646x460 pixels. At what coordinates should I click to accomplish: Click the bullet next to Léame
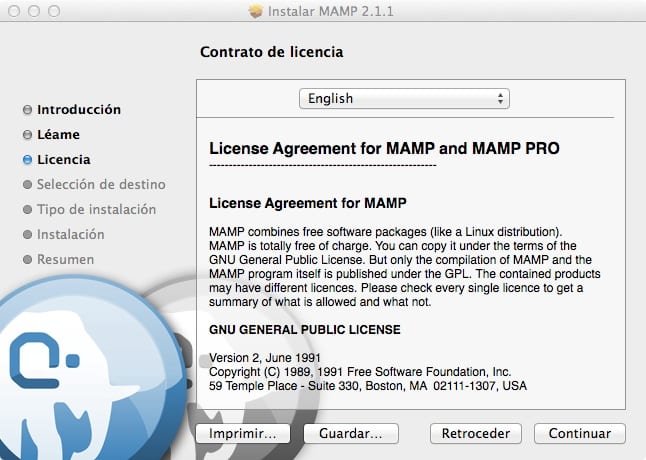pyautogui.click(x=27, y=135)
